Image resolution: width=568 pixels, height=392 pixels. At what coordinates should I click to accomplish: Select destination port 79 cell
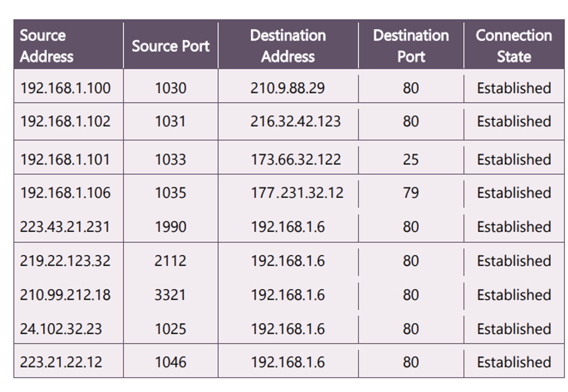pos(411,193)
